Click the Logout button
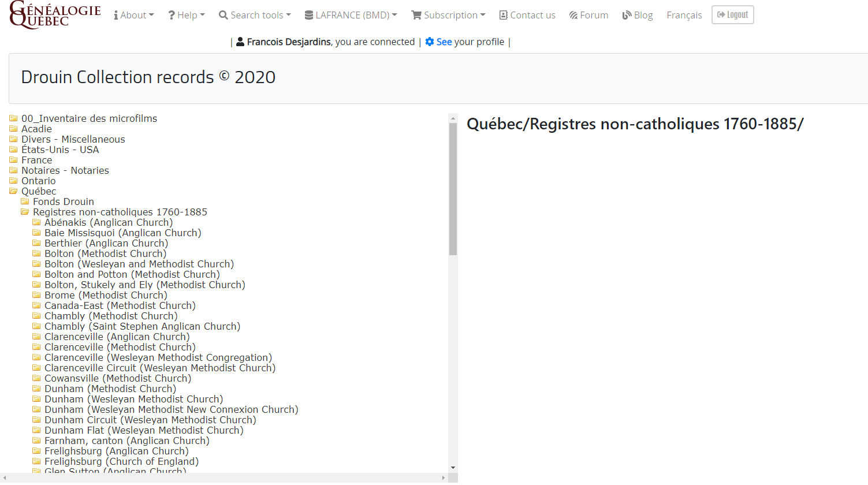Viewport: 868px width, 485px height. (733, 14)
